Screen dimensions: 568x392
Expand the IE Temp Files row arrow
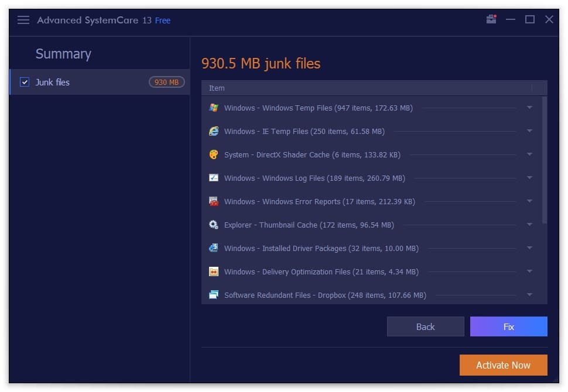point(529,130)
